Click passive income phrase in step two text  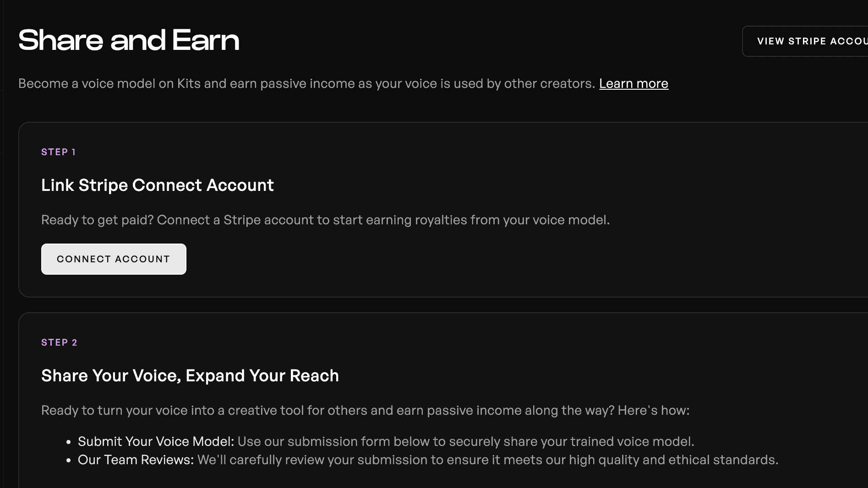474,411
